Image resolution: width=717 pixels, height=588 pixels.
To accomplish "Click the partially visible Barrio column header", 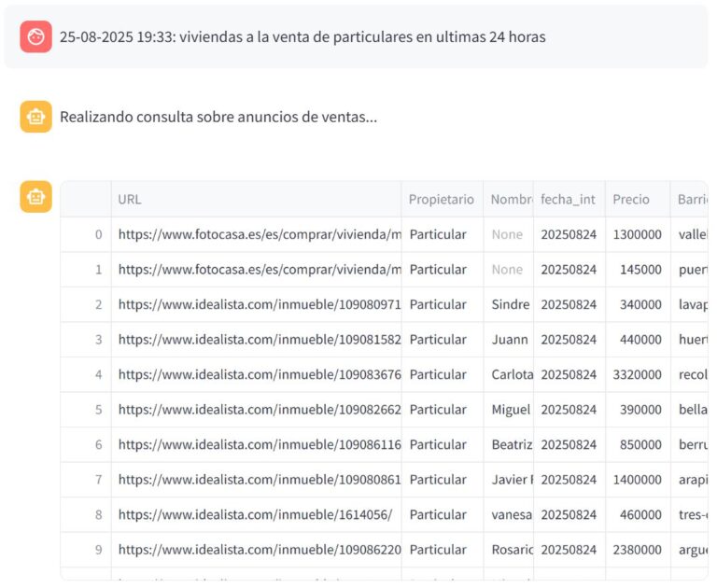I will 691,199.
